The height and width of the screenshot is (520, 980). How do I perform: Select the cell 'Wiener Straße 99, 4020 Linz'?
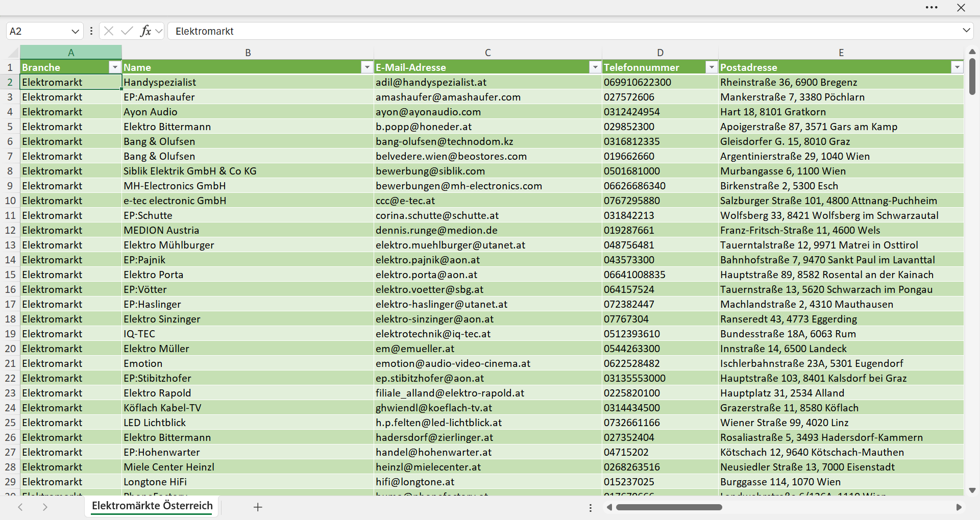tap(841, 423)
